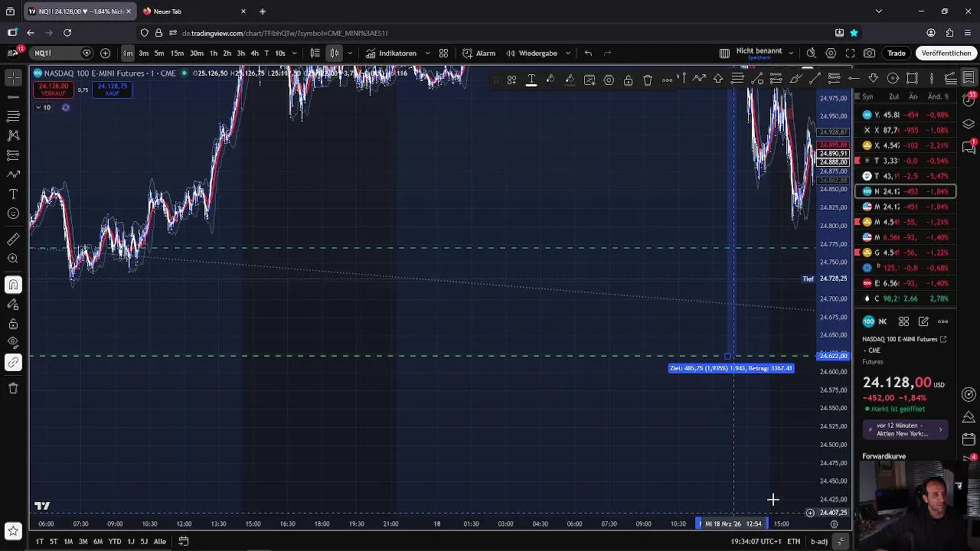Click the blue KAUF 24.128,75 button

(112, 89)
